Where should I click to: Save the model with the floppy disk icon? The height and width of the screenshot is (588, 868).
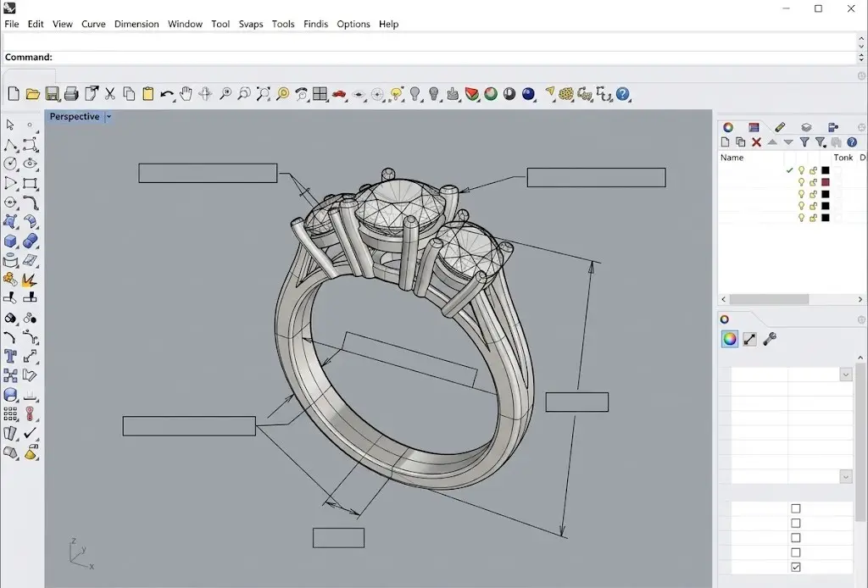52,94
